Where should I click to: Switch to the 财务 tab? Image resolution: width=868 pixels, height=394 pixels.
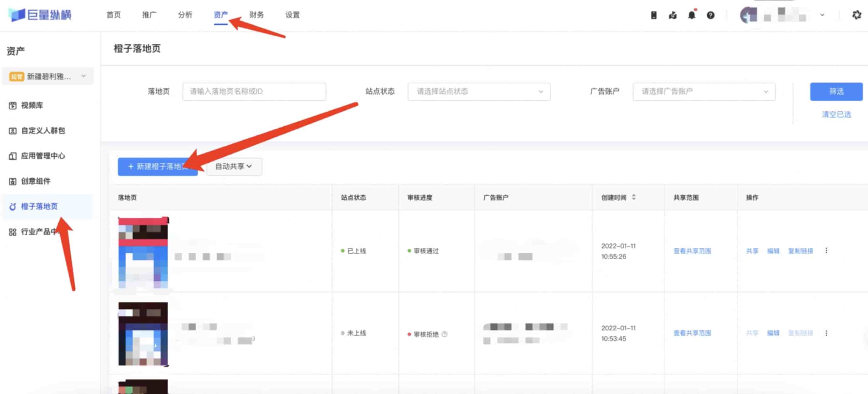pos(256,15)
